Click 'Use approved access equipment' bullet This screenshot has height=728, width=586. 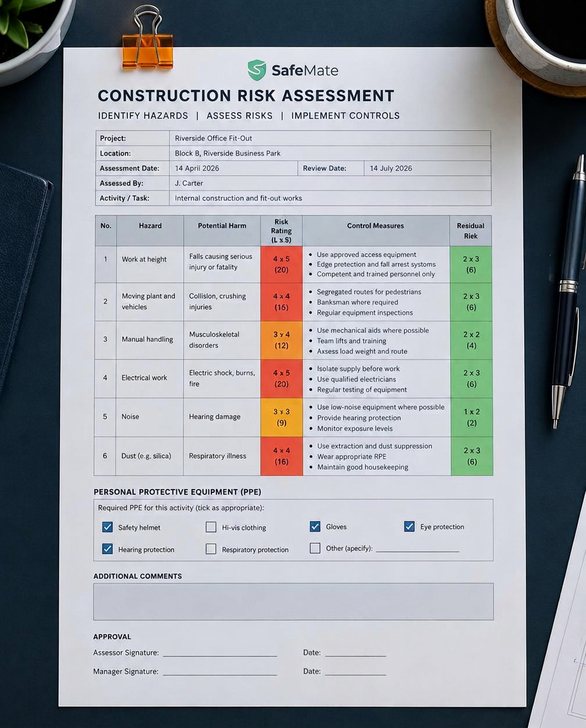366,255
